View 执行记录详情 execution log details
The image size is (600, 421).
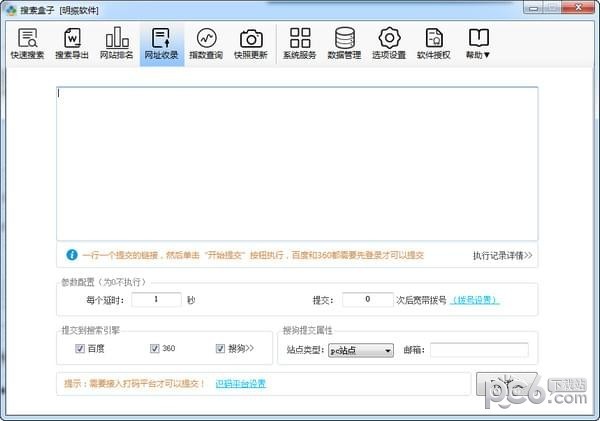[502, 255]
